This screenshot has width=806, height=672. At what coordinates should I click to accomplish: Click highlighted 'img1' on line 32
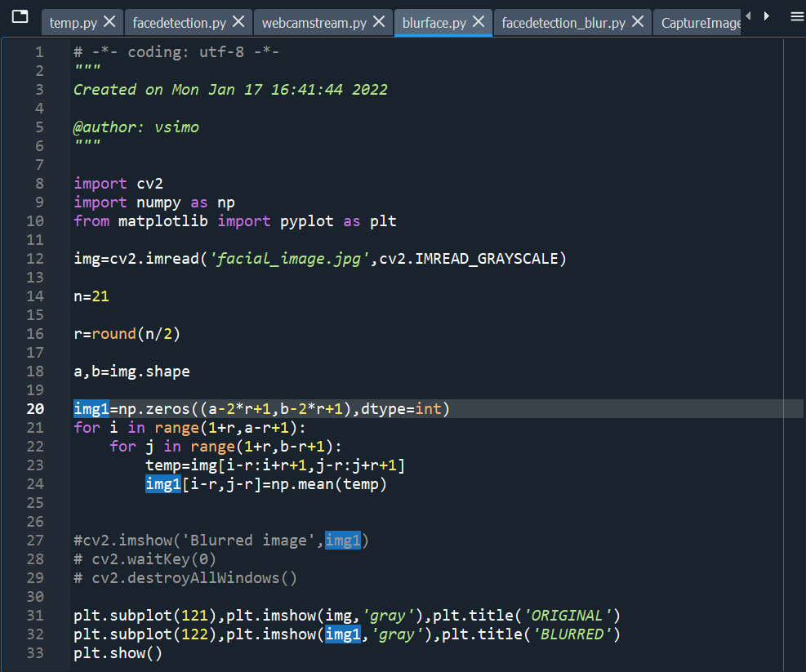pos(343,634)
